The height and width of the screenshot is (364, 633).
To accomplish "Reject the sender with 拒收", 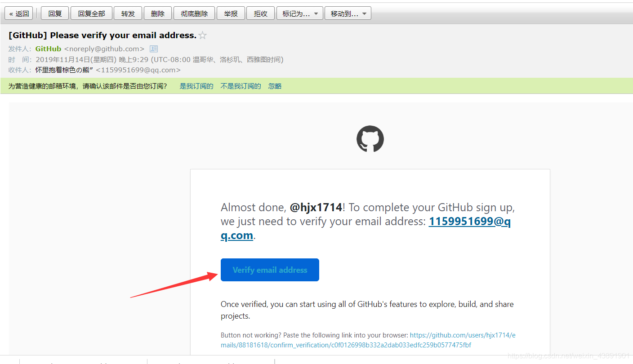I will [x=260, y=13].
